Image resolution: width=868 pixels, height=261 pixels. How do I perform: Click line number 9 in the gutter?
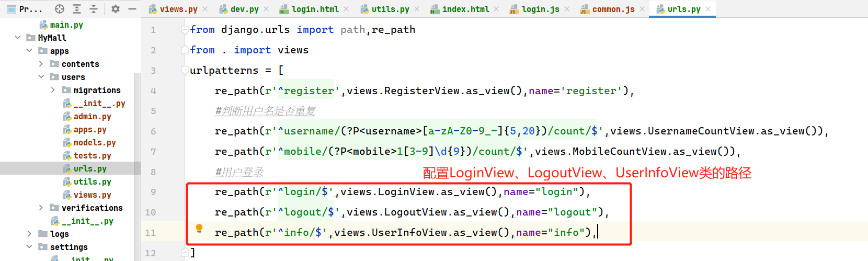click(153, 192)
